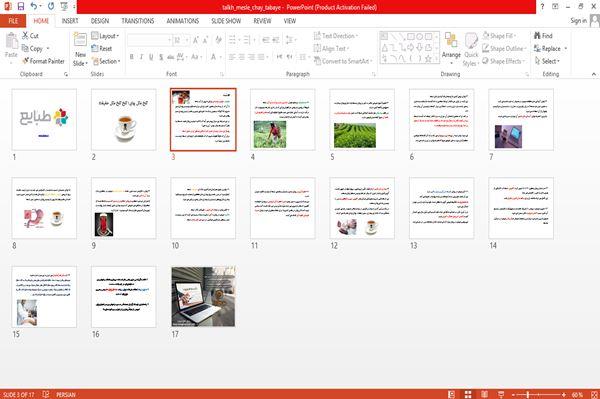
Task: Expand the Copy options arrow
Action: (48, 49)
